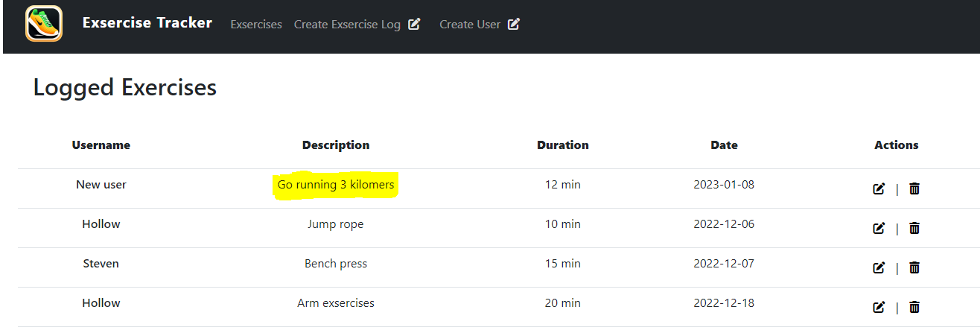
Task: Click the Actions column header
Action: pyautogui.click(x=897, y=145)
